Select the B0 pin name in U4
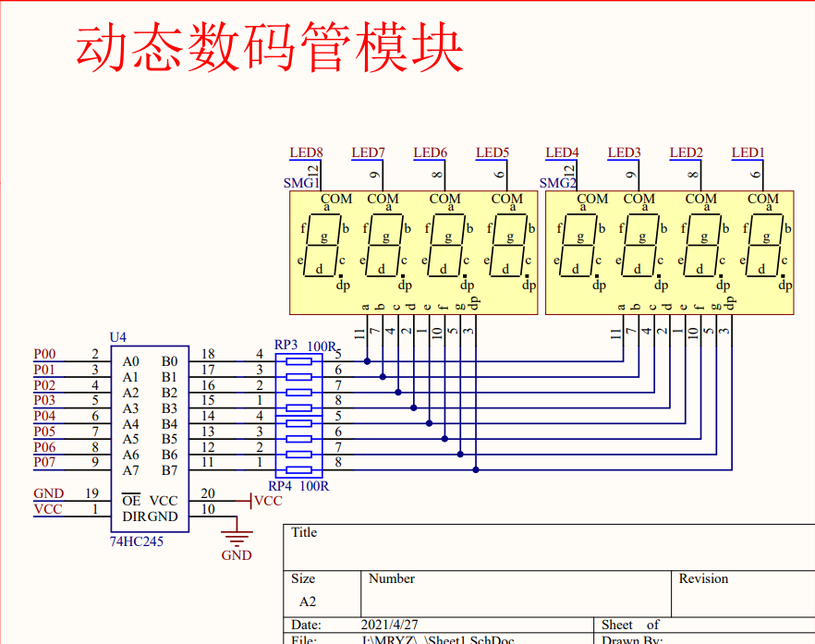This screenshot has height=644, width=815. click(x=169, y=362)
